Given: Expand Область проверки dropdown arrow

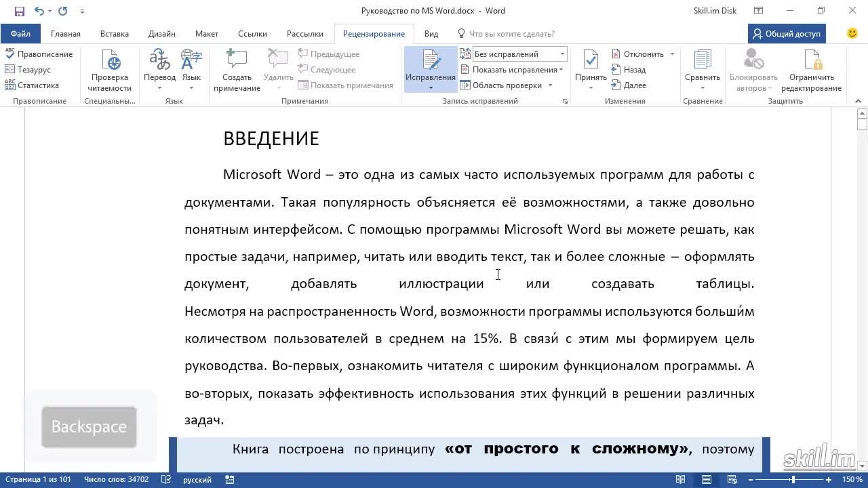Looking at the screenshot, I should coord(550,85).
